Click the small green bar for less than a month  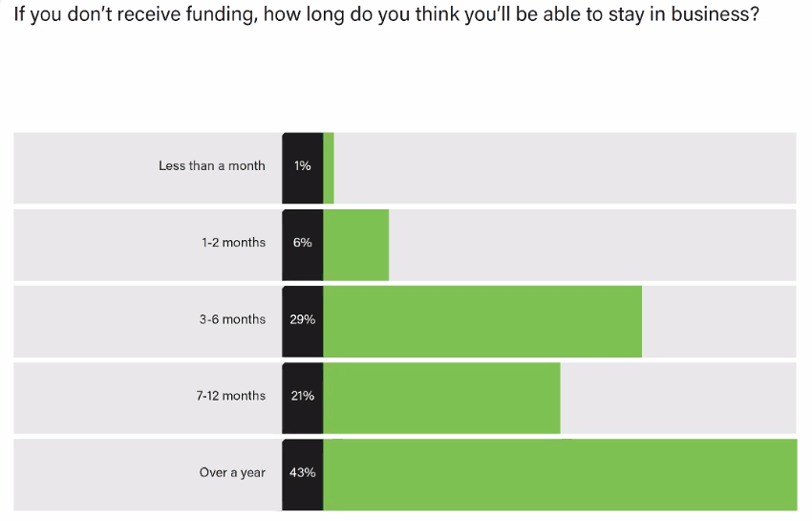pyautogui.click(x=329, y=168)
